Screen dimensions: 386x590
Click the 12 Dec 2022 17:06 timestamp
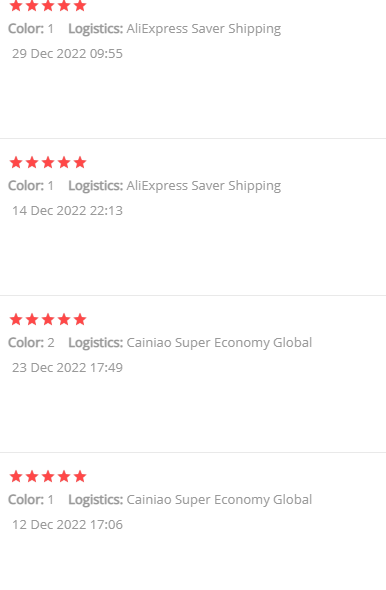click(x=67, y=524)
